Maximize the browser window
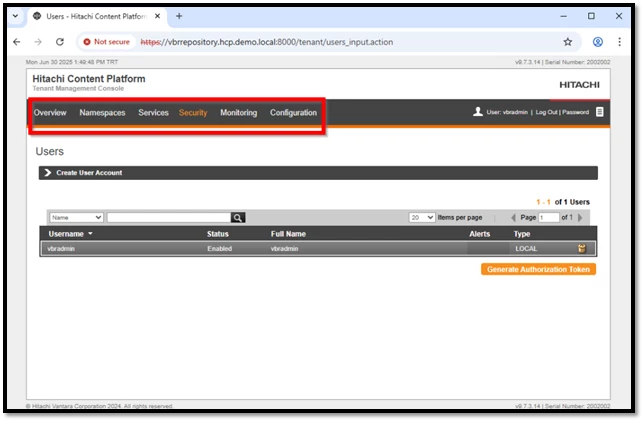 coord(591,16)
